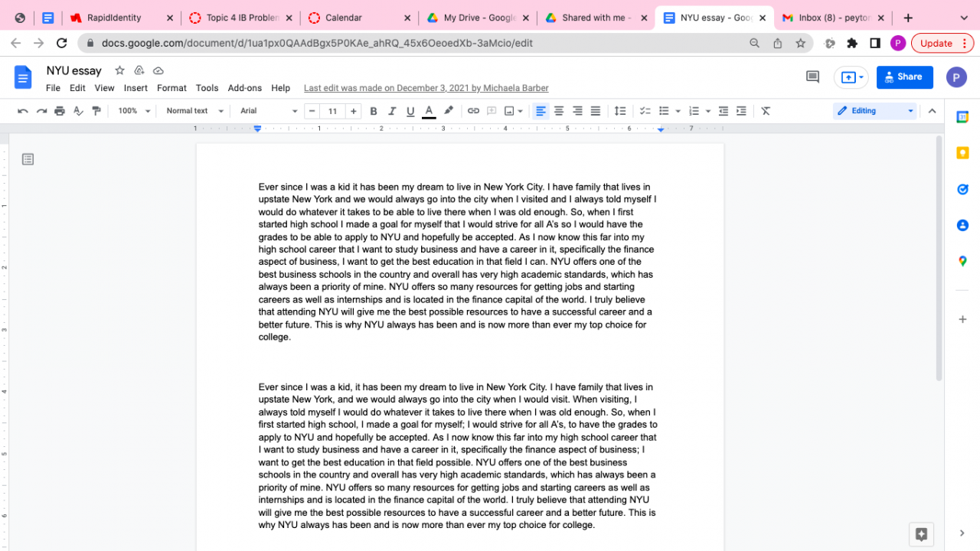This screenshot has height=551, width=980.
Task: Run the spelling and grammar check icon
Action: (78, 111)
